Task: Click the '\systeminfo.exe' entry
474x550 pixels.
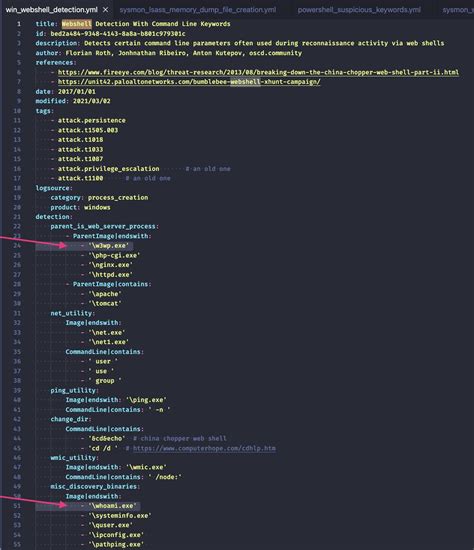Action: click(x=120, y=516)
